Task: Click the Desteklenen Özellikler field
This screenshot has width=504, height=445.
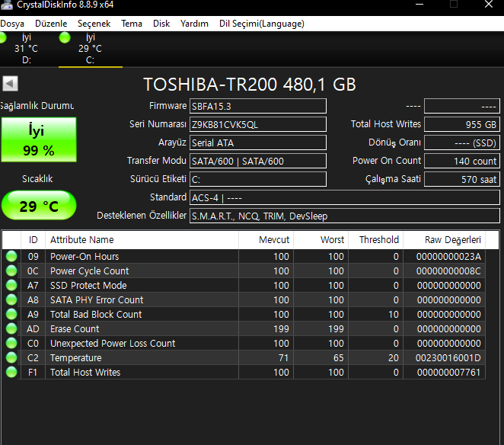Action: point(345,216)
